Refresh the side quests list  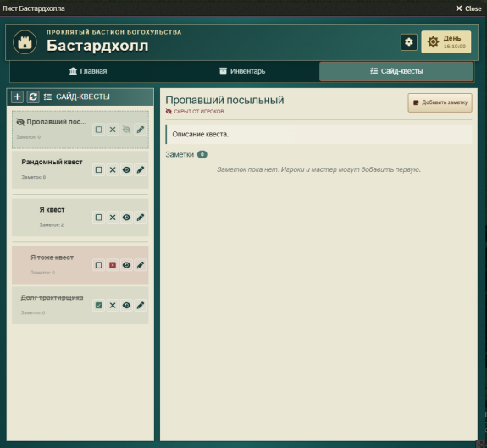[33, 97]
